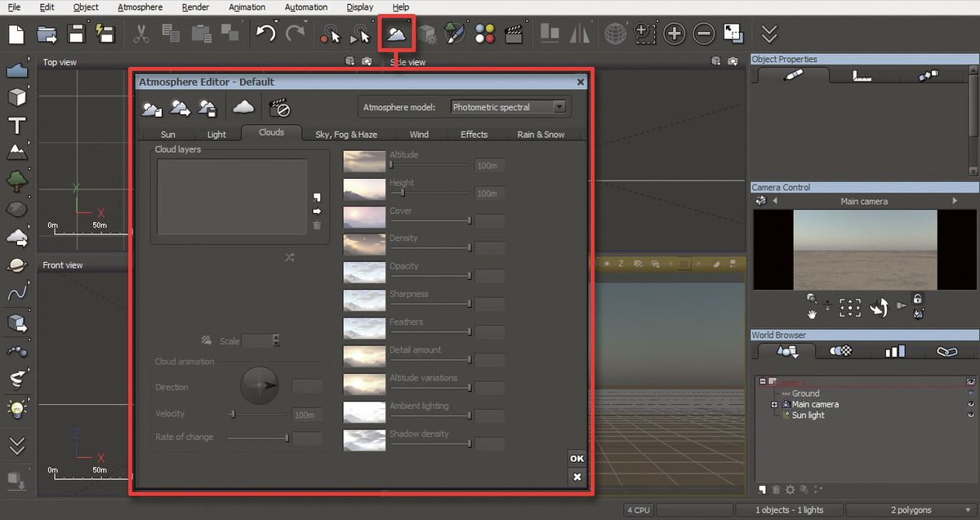
Task: Click the delete object trash icon
Action: click(x=776, y=490)
